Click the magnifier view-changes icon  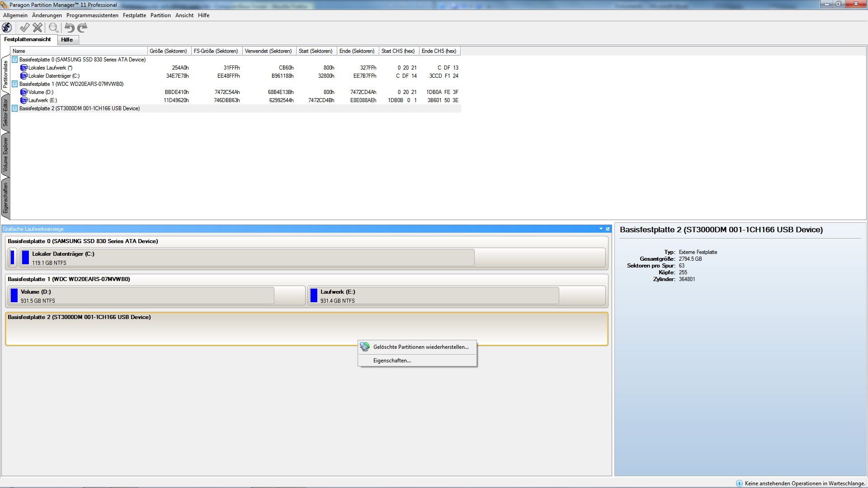(53, 28)
